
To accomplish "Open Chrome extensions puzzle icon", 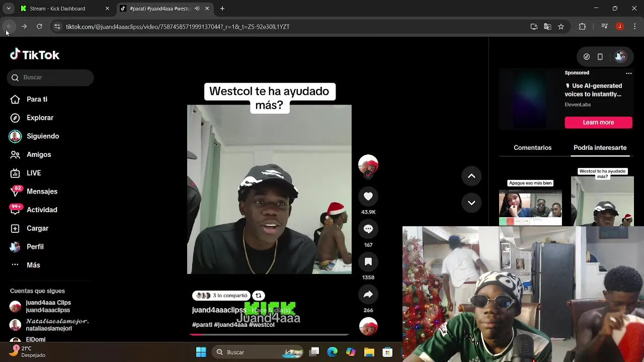I will click(582, 27).
